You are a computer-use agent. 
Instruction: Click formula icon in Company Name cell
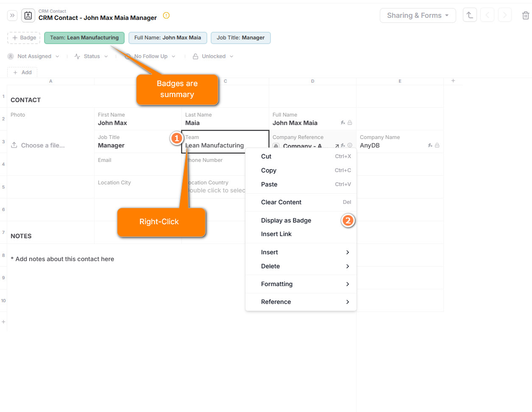[x=430, y=145]
